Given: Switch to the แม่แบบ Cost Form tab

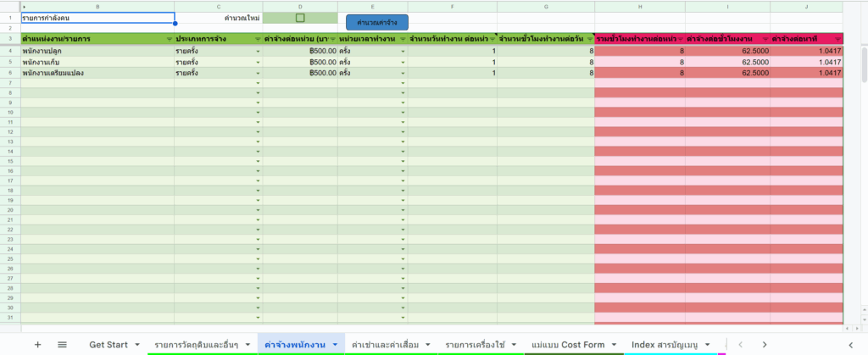Looking at the screenshot, I should point(567,345).
